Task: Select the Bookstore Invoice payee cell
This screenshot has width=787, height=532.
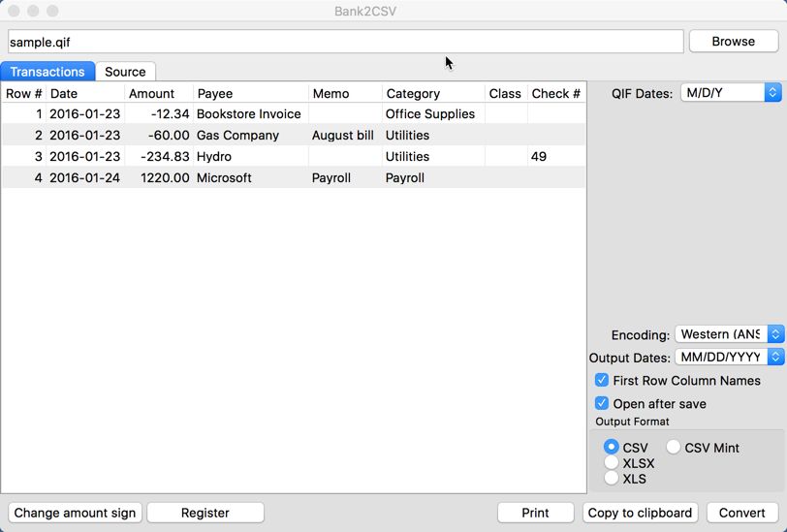Action: pyautogui.click(x=250, y=114)
